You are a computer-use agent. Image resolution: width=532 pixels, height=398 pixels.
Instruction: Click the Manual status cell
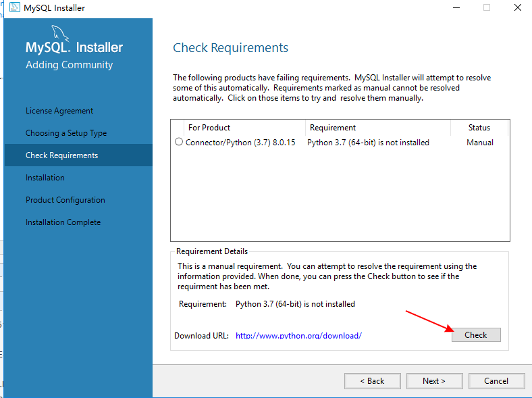click(480, 143)
